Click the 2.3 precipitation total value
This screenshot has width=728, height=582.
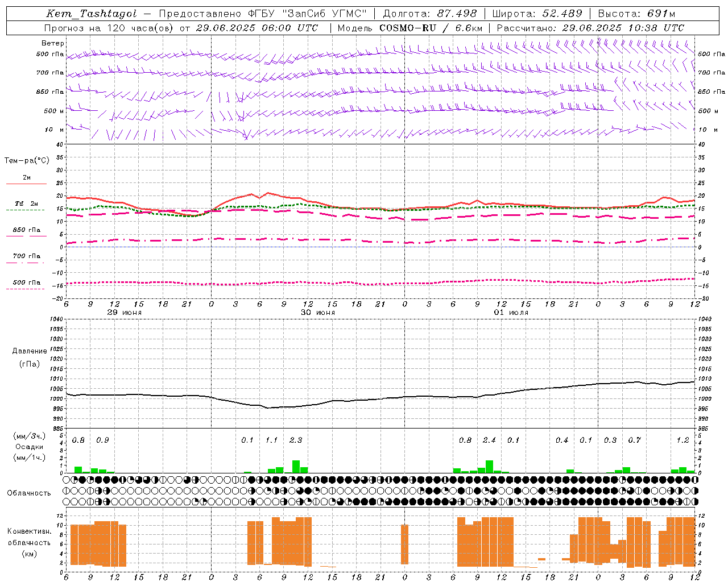point(296,440)
